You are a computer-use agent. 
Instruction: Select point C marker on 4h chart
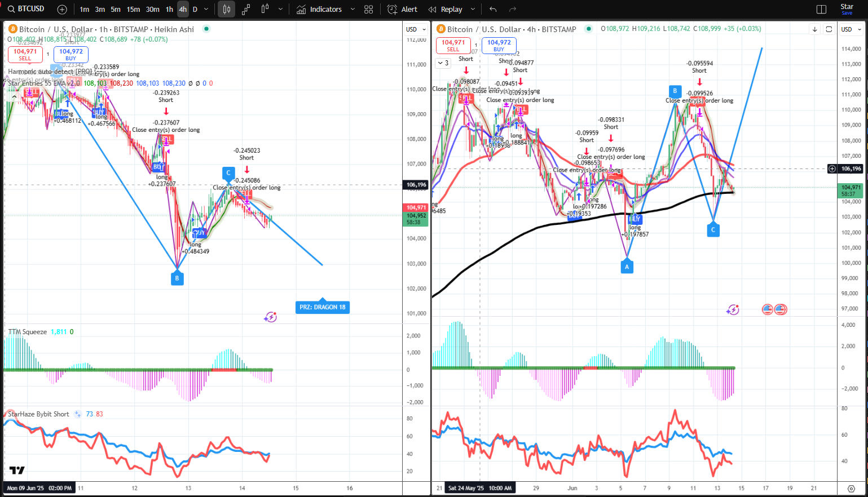(x=713, y=230)
